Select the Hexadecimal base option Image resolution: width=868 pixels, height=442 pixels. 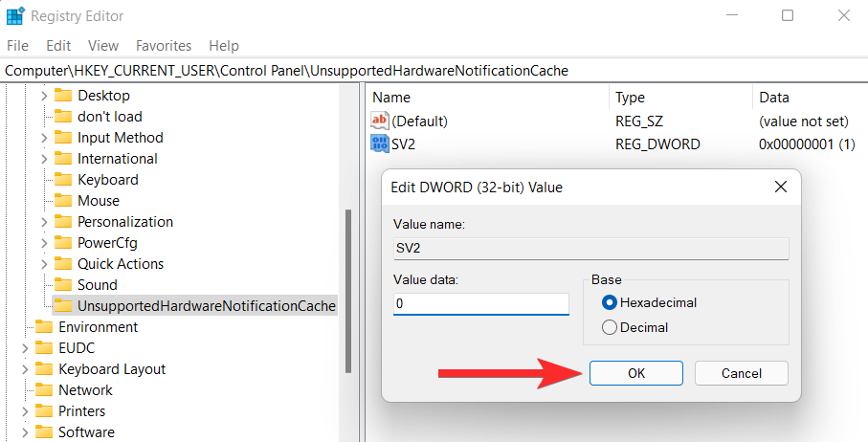coord(610,302)
